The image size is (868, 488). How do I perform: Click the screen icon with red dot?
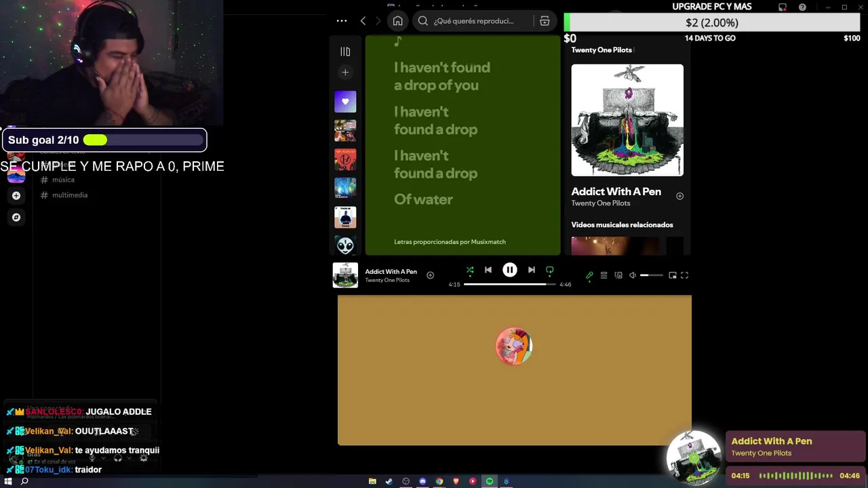pyautogui.click(x=783, y=7)
